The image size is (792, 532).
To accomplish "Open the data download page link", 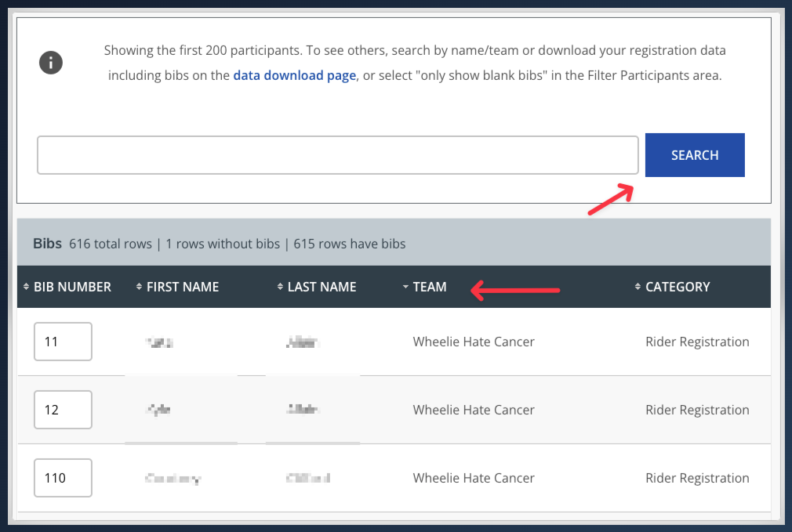I will tap(295, 75).
